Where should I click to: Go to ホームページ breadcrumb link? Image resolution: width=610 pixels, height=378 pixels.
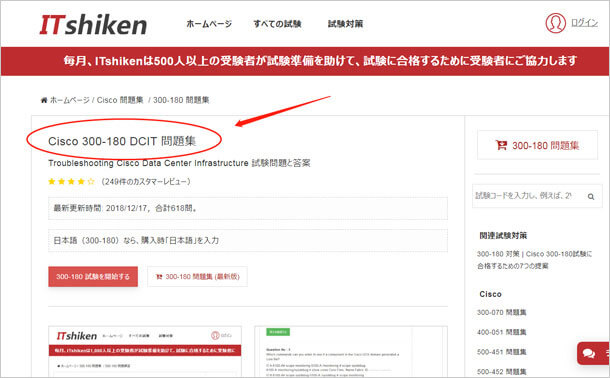(70, 100)
